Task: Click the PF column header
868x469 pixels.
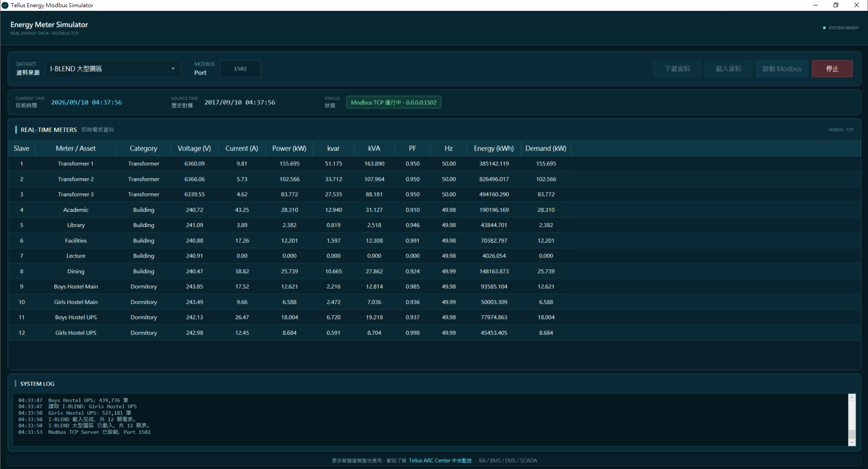Action: 412,148
